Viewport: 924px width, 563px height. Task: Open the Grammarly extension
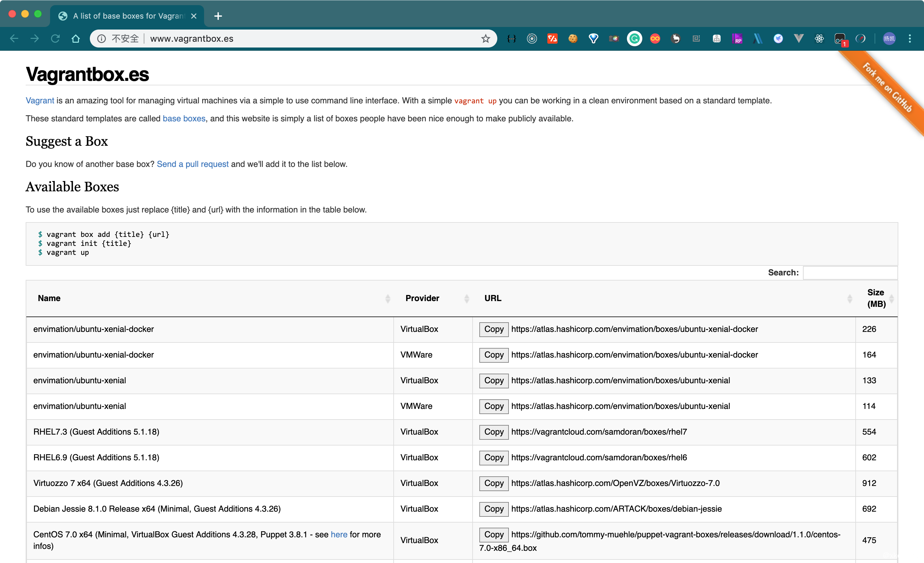pos(634,39)
